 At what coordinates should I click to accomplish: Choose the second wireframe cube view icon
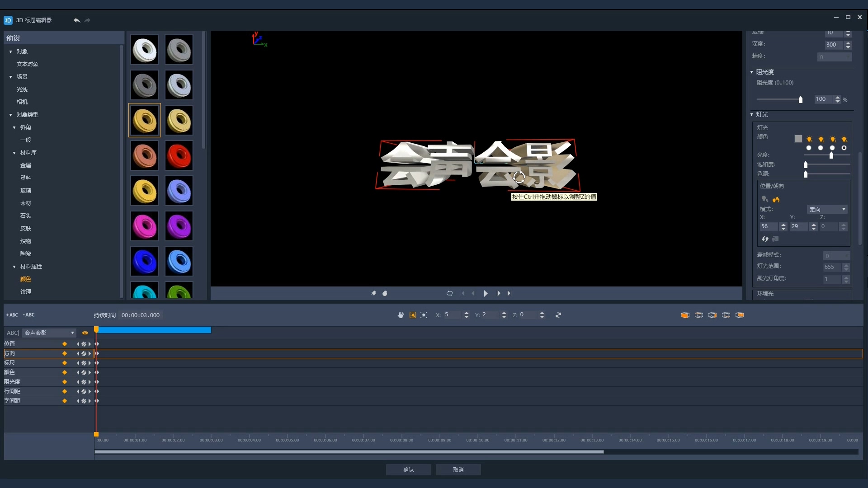click(699, 315)
